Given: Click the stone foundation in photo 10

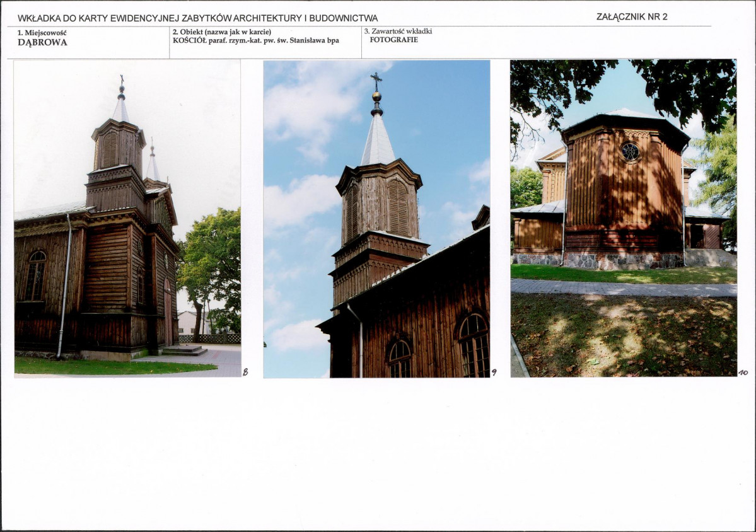Looking at the screenshot, I should tap(599, 261).
